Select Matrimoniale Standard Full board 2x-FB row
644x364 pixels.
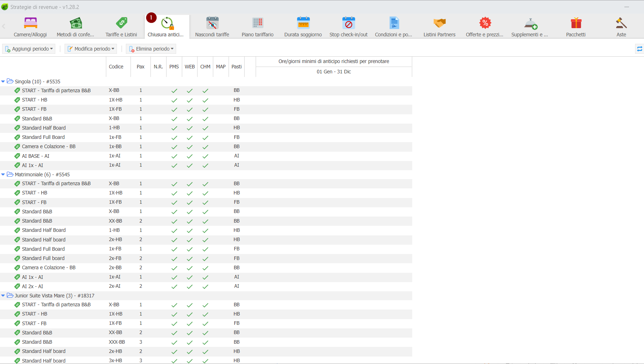pyautogui.click(x=206, y=258)
